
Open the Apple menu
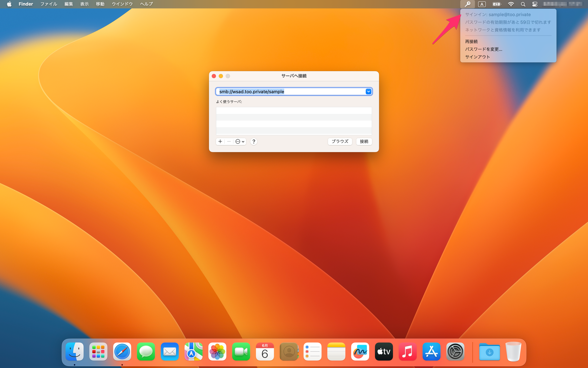tap(9, 4)
